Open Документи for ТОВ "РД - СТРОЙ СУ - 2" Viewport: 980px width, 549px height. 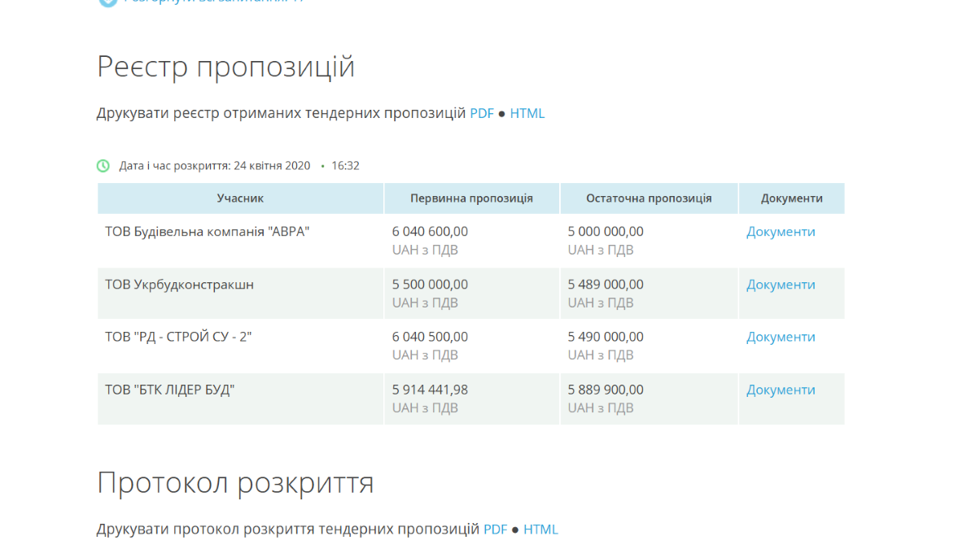click(x=781, y=337)
